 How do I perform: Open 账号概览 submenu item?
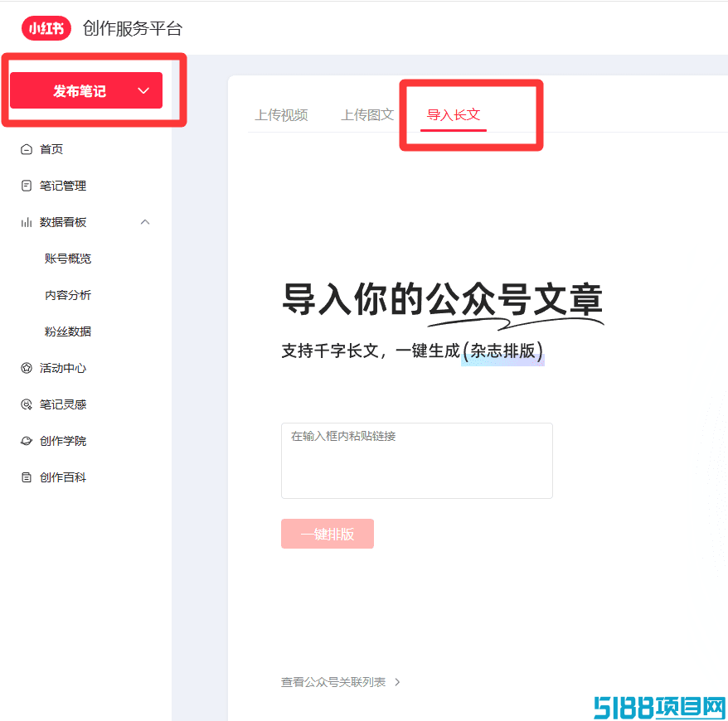click(x=68, y=259)
